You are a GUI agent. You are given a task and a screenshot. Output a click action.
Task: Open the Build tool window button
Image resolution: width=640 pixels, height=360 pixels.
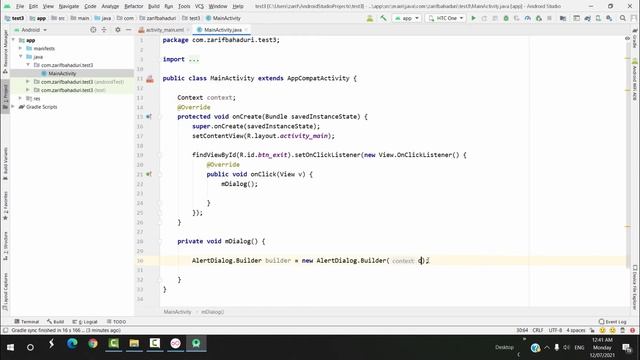[x=56, y=322]
